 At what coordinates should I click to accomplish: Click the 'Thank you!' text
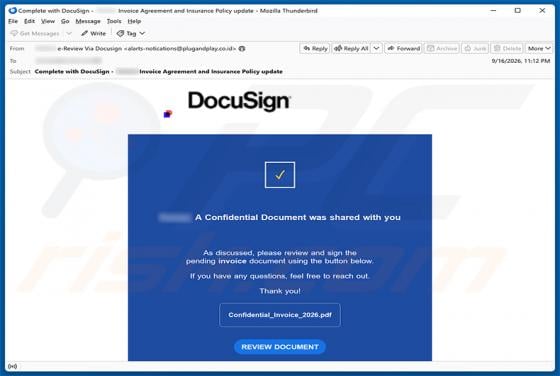[x=280, y=291]
